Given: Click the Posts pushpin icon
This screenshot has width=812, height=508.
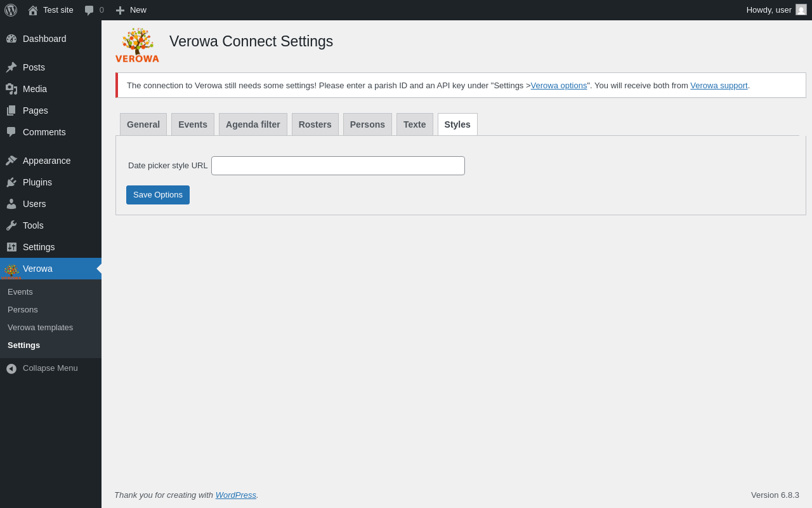Looking at the screenshot, I should coord(11,67).
